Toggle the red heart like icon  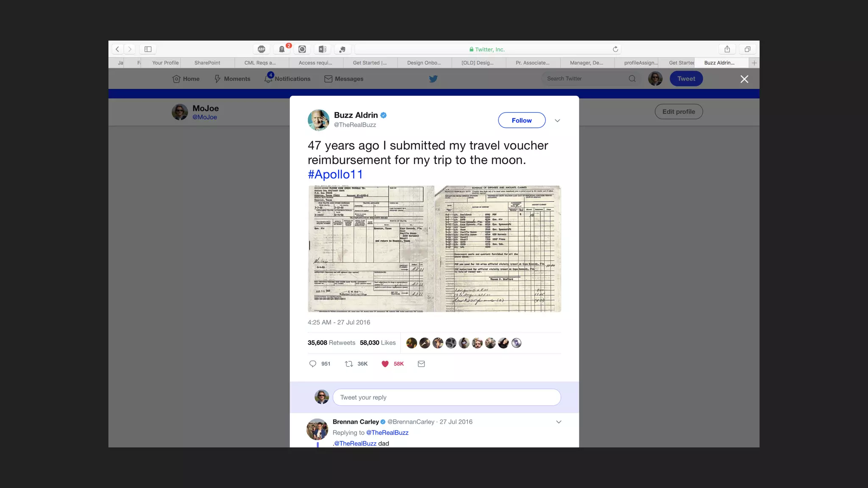[385, 364]
